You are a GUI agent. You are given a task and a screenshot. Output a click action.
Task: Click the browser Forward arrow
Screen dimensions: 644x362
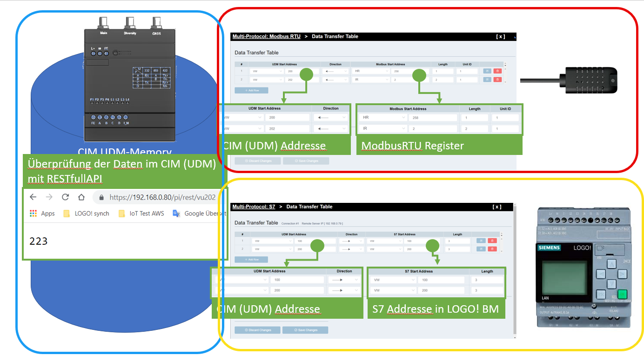[49, 197]
